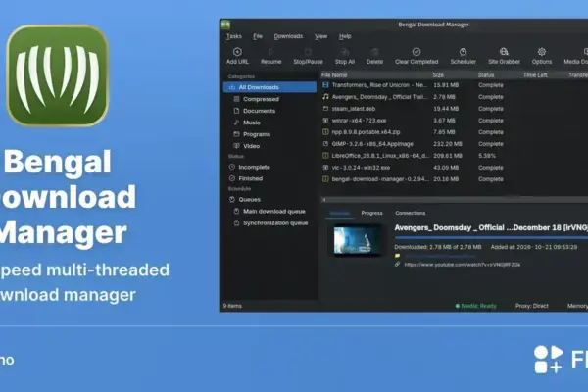Select the Documents category in sidebar
Viewport: 588px width, 392px height.
[259, 111]
